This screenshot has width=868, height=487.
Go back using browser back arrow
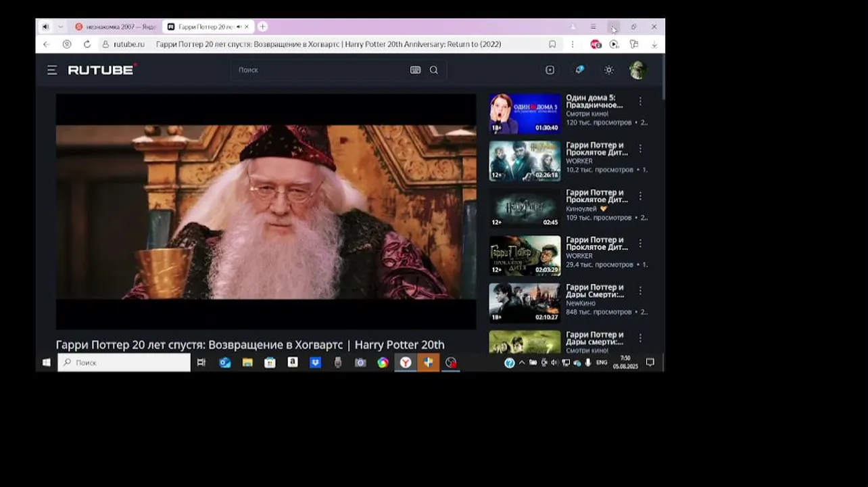click(46, 44)
